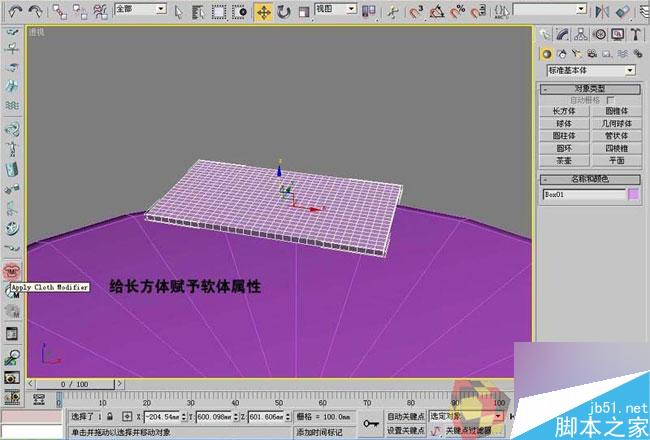The image size is (650, 440).
Task: Toggle the Angle Snap icon
Action: 437,12
